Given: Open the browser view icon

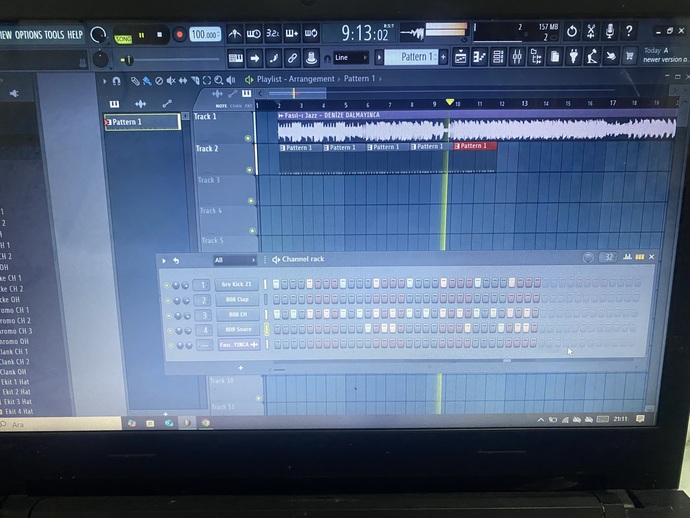Looking at the screenshot, I should (536, 57).
